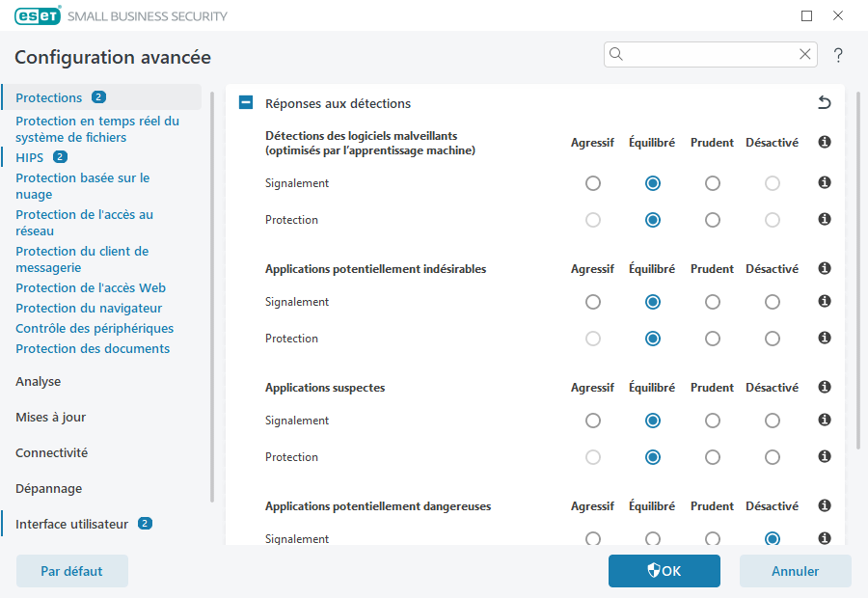Show info for Applications potentiellement dangereuses header
The width and height of the screenshot is (868, 598).
tap(825, 506)
